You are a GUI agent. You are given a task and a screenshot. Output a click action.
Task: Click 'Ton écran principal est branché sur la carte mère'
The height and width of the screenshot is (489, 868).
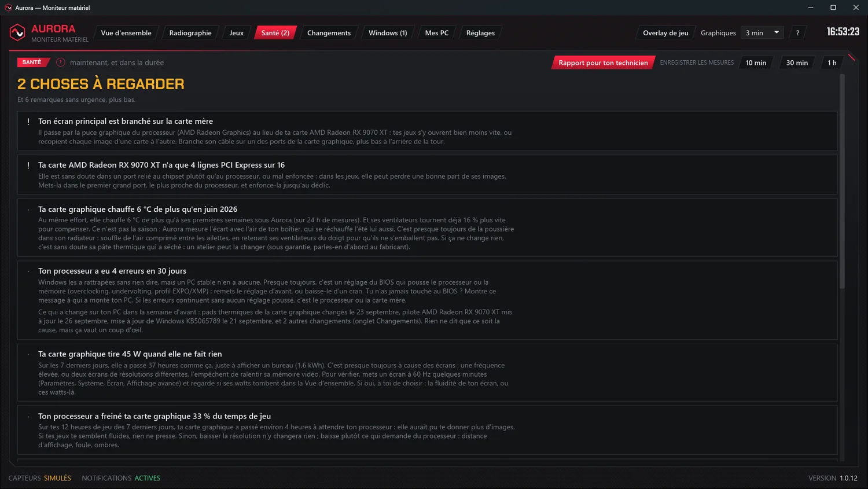tap(126, 121)
